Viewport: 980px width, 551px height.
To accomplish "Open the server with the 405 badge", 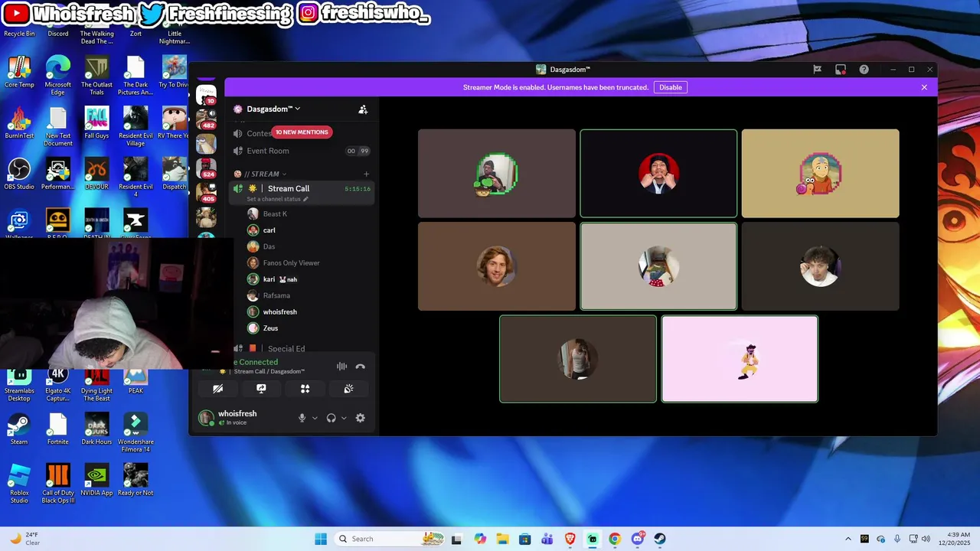I will coord(206,192).
